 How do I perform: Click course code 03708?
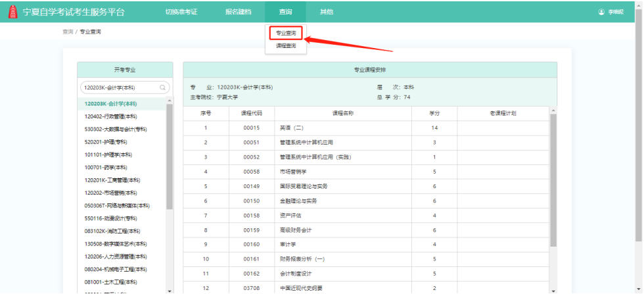251,288
